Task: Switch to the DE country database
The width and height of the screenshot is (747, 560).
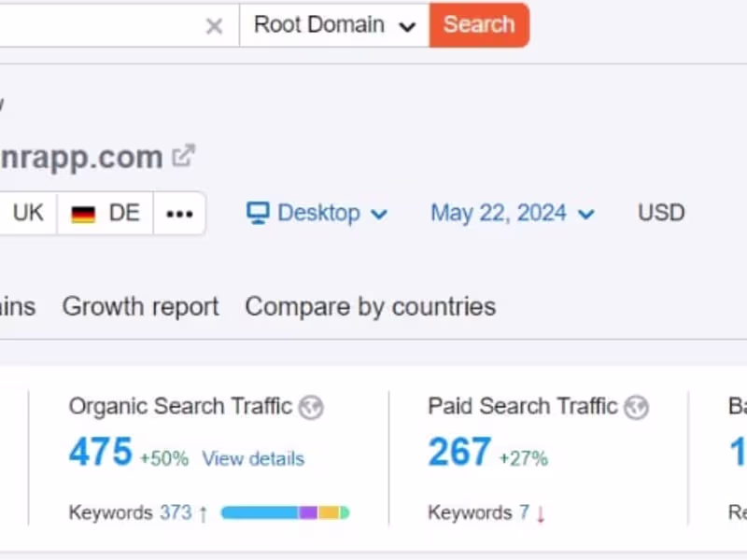Action: tap(105, 213)
